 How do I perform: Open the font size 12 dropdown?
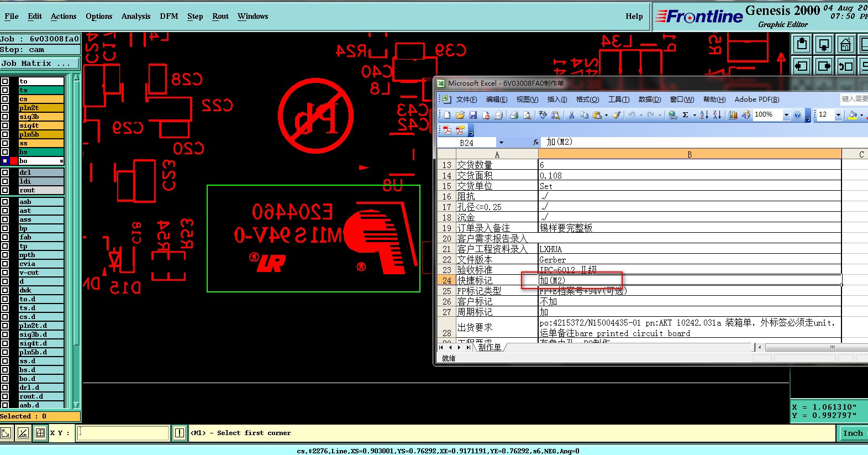[838, 115]
